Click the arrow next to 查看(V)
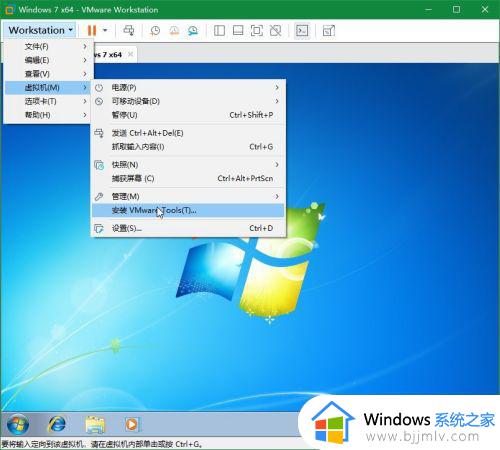This screenshot has height=450, width=500. 85,74
